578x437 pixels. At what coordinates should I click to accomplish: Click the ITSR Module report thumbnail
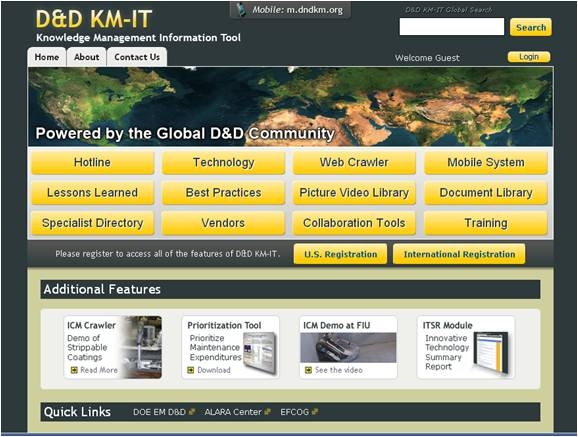(491, 353)
